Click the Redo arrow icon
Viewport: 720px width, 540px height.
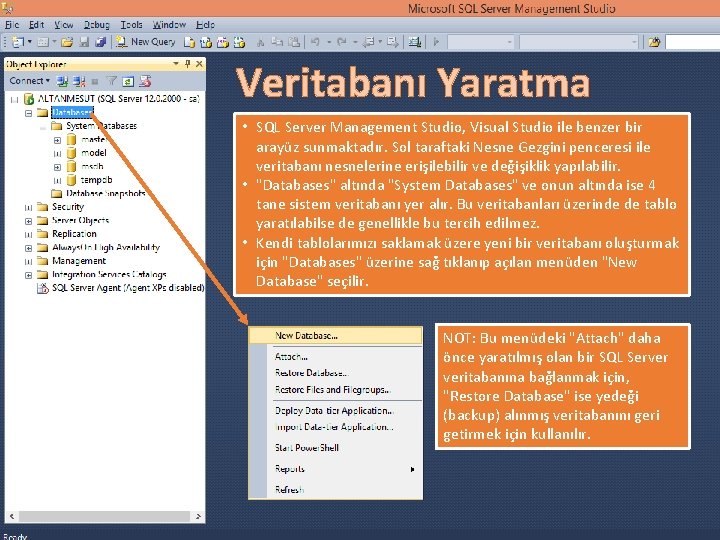342,42
